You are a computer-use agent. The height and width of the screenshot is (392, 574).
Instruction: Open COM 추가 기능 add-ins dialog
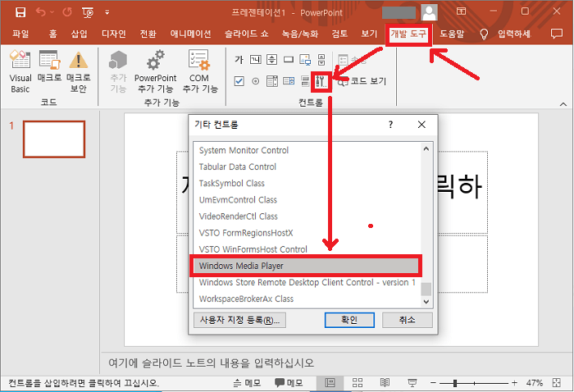coord(199,71)
